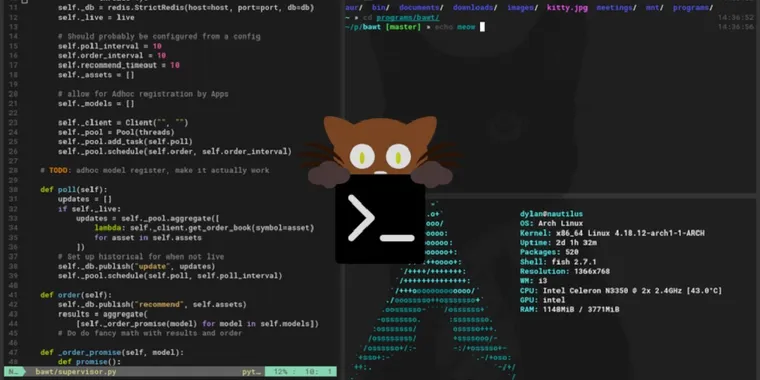Click the 'mnt/' directory name
The image size is (760, 380).
click(655, 8)
